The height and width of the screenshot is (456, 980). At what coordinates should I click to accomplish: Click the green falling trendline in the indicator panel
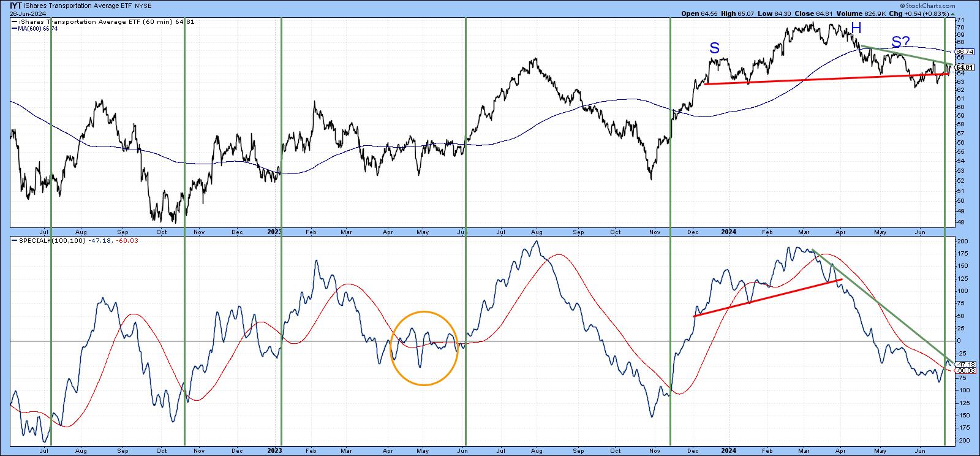click(x=882, y=305)
